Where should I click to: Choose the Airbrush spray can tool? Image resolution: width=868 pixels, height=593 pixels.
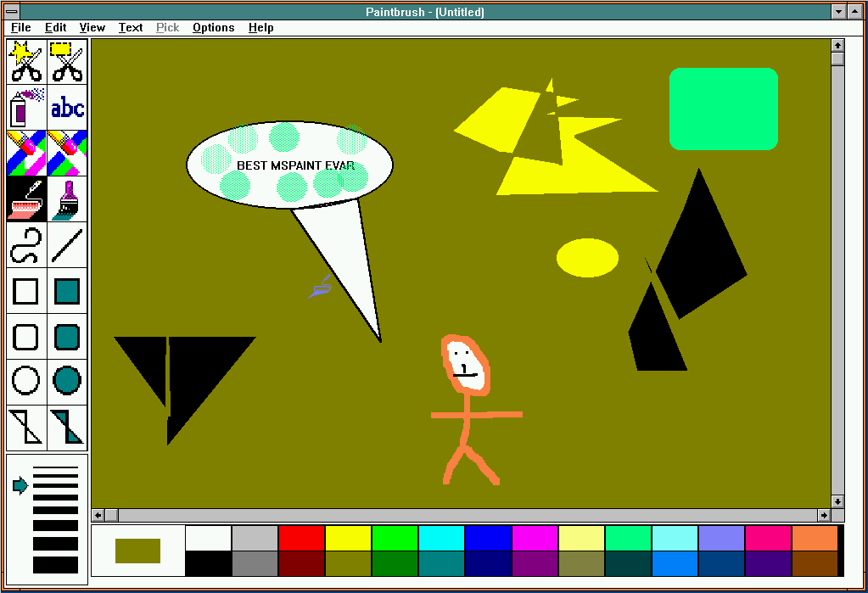[26, 108]
